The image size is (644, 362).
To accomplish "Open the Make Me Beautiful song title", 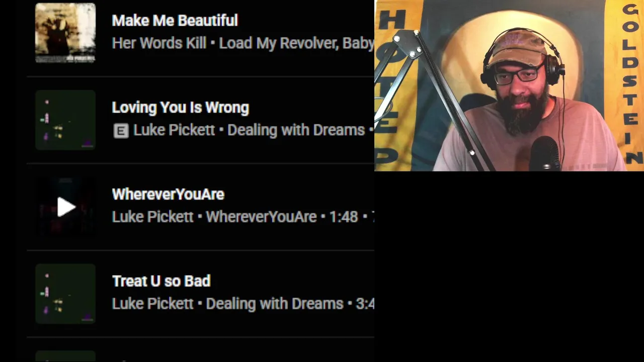I will 175,21.
